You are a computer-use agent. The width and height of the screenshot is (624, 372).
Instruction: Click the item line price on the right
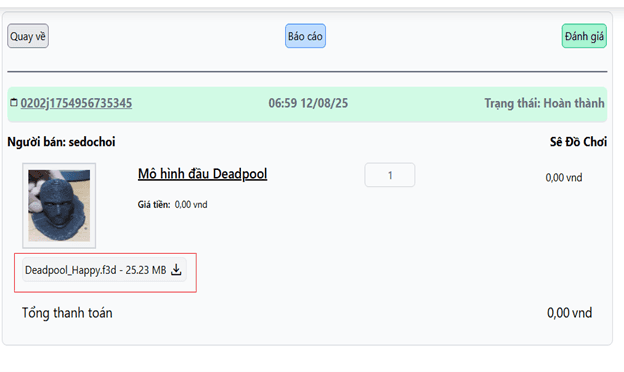pyautogui.click(x=564, y=177)
